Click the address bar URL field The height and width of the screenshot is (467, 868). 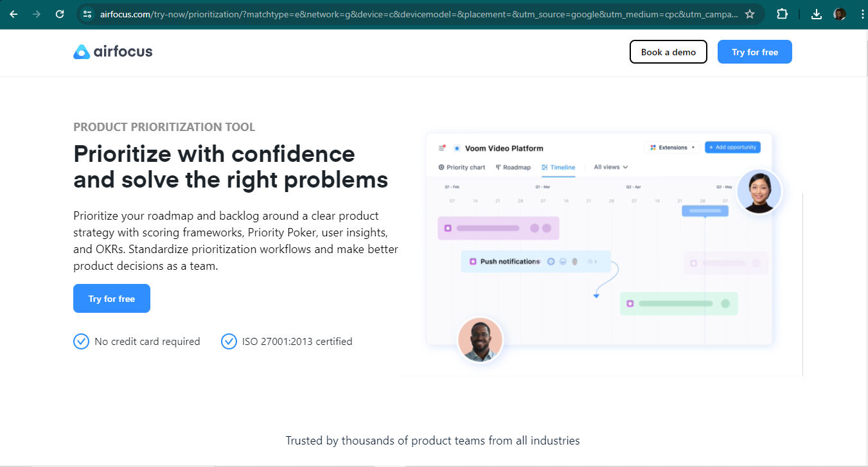click(x=418, y=14)
